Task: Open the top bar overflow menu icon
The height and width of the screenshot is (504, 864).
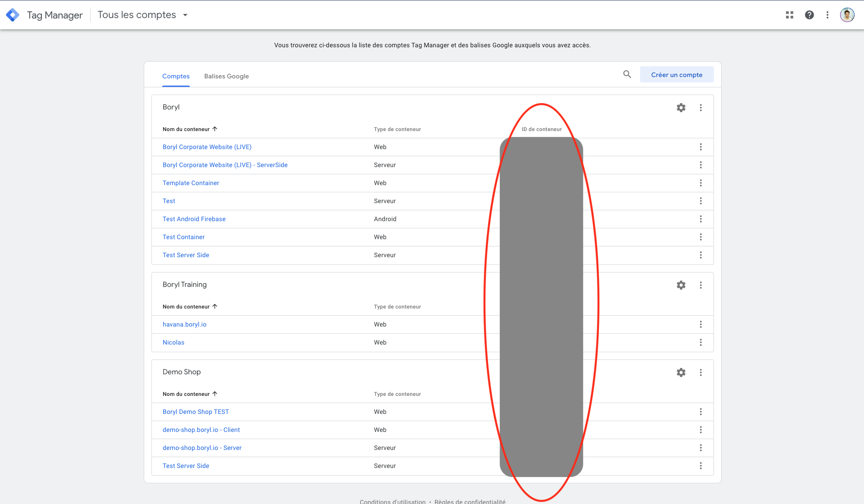Action: 827,14
